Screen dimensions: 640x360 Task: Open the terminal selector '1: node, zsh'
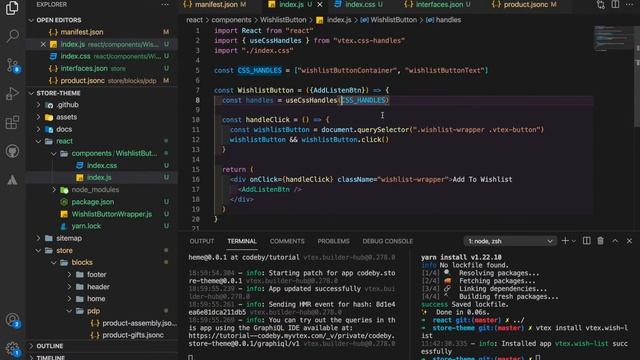[x=509, y=241]
